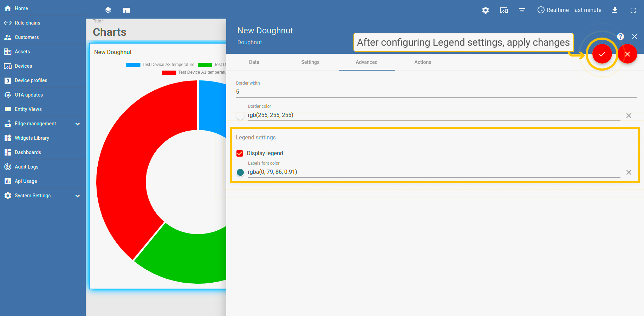Clear the Labels font color value
Image resolution: width=644 pixels, height=316 pixels.
click(x=629, y=172)
